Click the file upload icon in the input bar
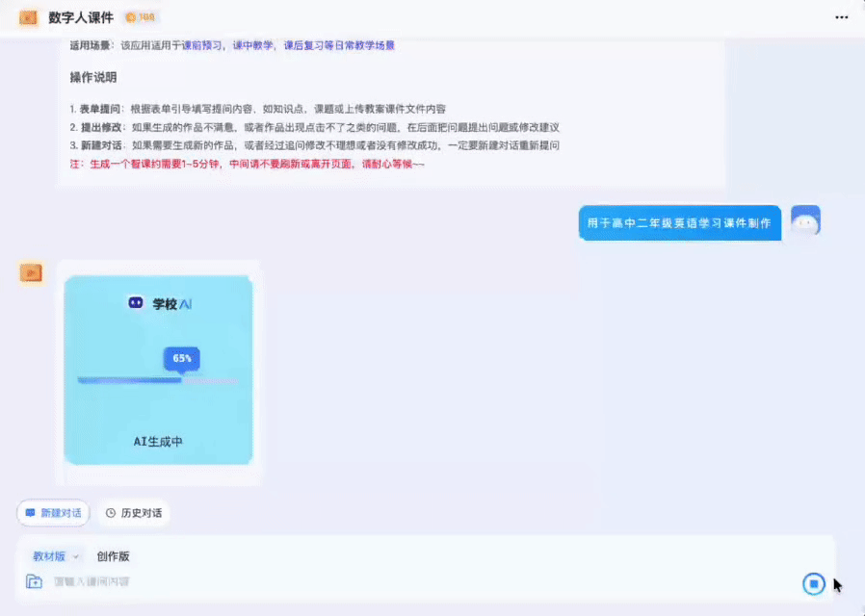Image resolution: width=865 pixels, height=616 pixels. (32, 581)
